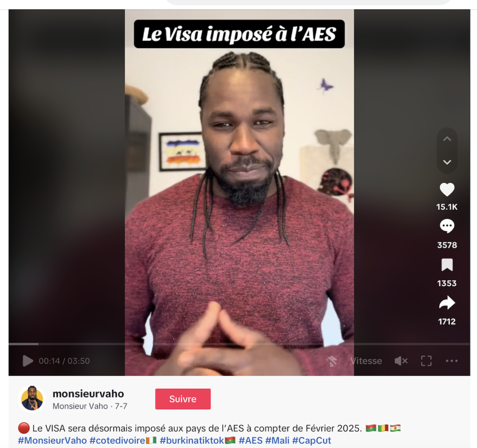This screenshot has height=448, width=477.
Task: Open the #MonsieurVaho hashtag
Action: tap(52, 441)
